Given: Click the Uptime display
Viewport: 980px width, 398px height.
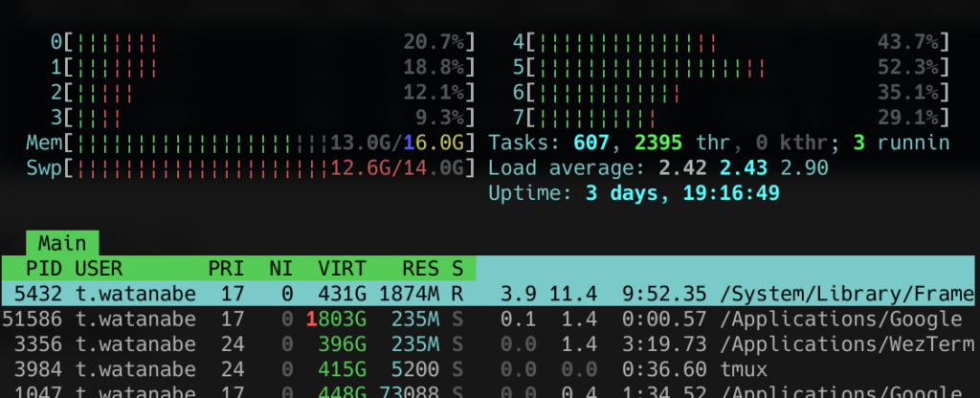Looking at the screenshot, I should point(633,193).
